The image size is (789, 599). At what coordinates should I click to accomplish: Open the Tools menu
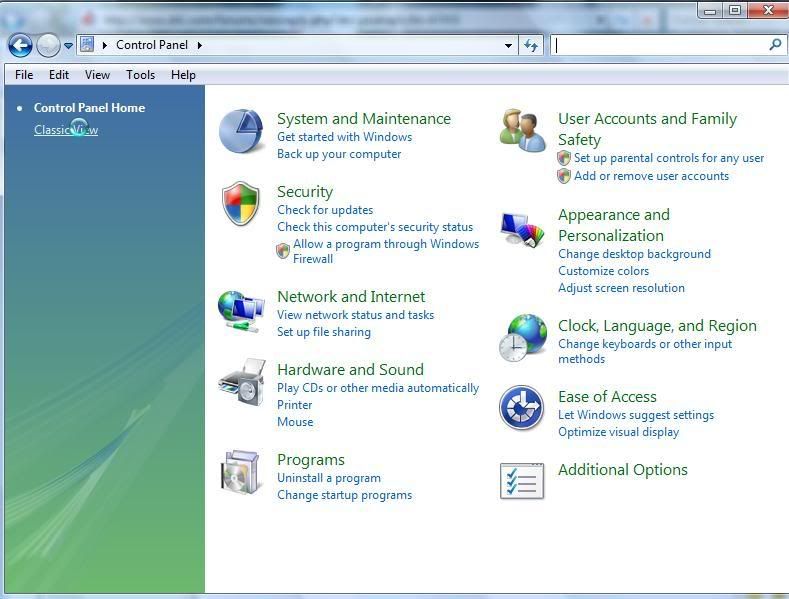pos(140,75)
